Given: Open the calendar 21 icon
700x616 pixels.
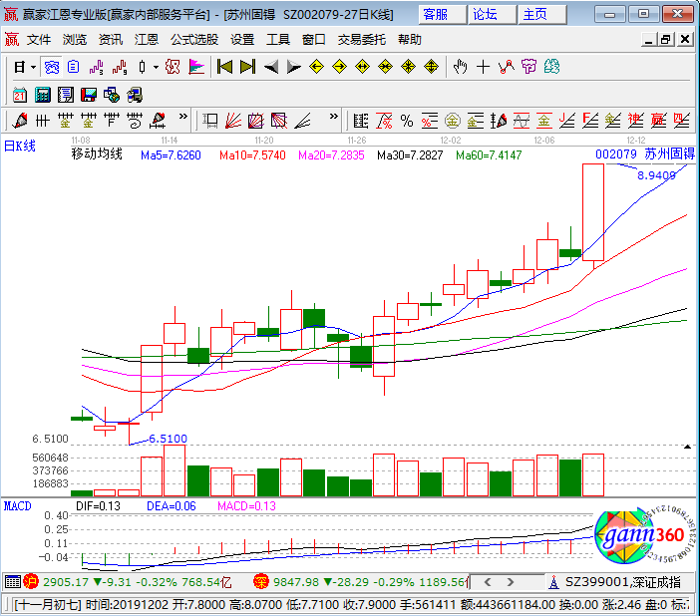Looking at the screenshot, I should click(x=20, y=95).
